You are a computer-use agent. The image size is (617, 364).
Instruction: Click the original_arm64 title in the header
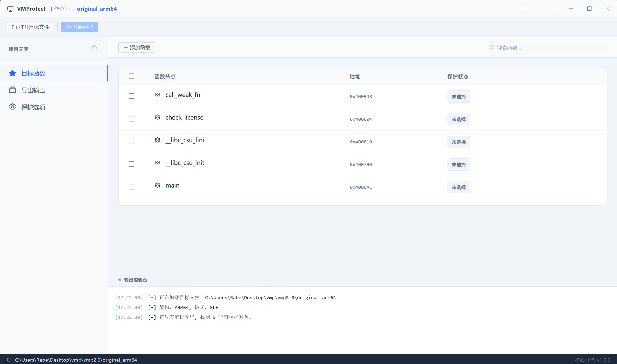[97, 9]
